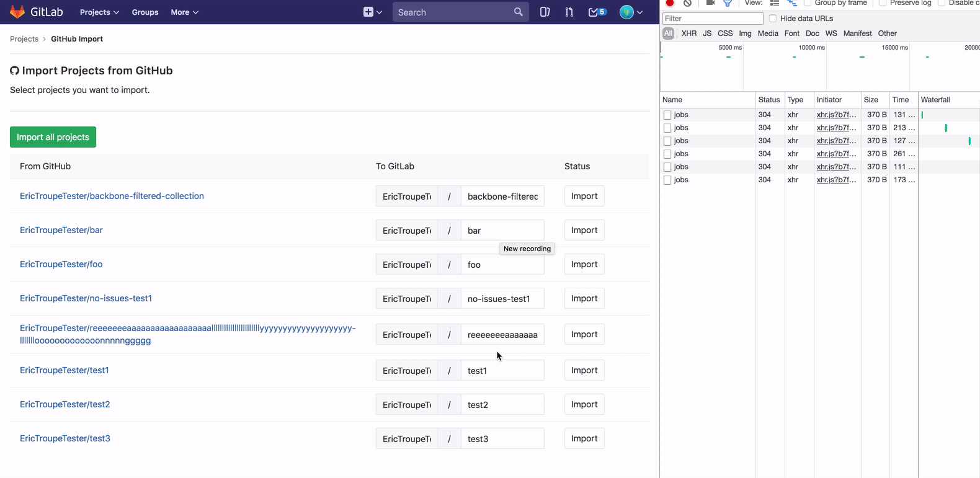Click the red record network log button
The height and width of the screenshot is (478, 980).
(670, 3)
